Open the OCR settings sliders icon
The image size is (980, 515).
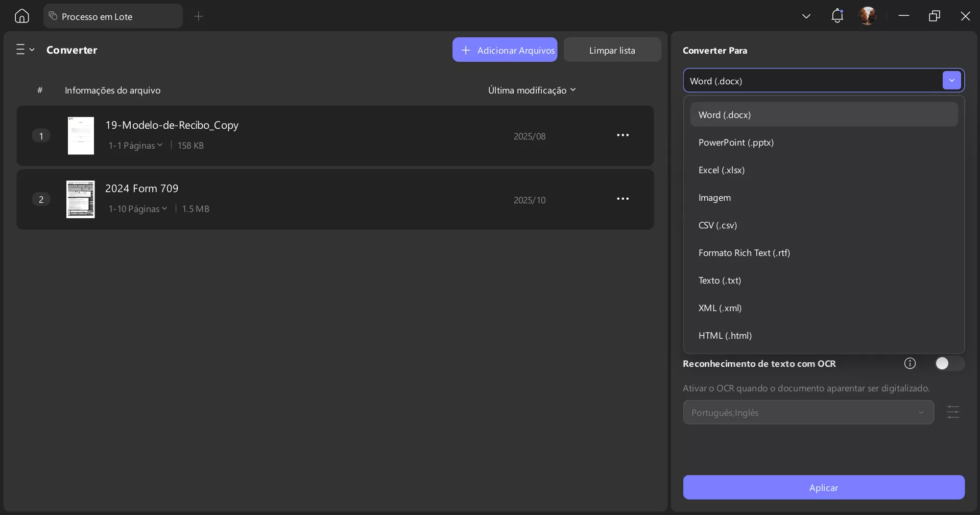952,412
